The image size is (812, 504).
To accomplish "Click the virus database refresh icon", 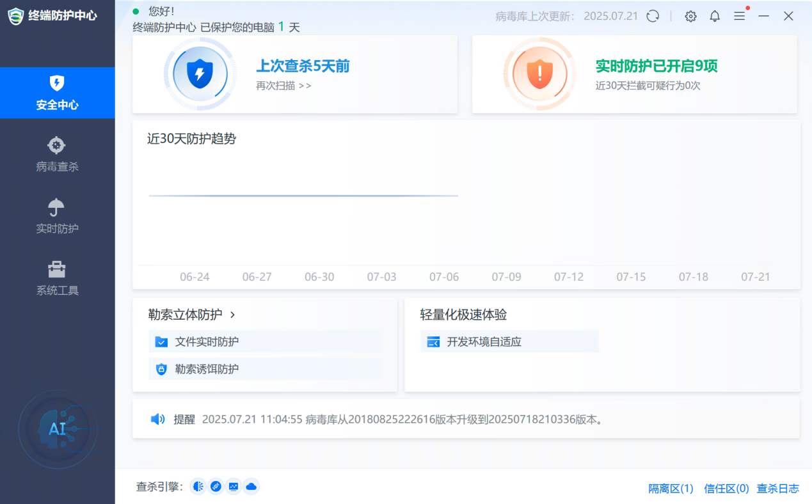I will (x=653, y=17).
